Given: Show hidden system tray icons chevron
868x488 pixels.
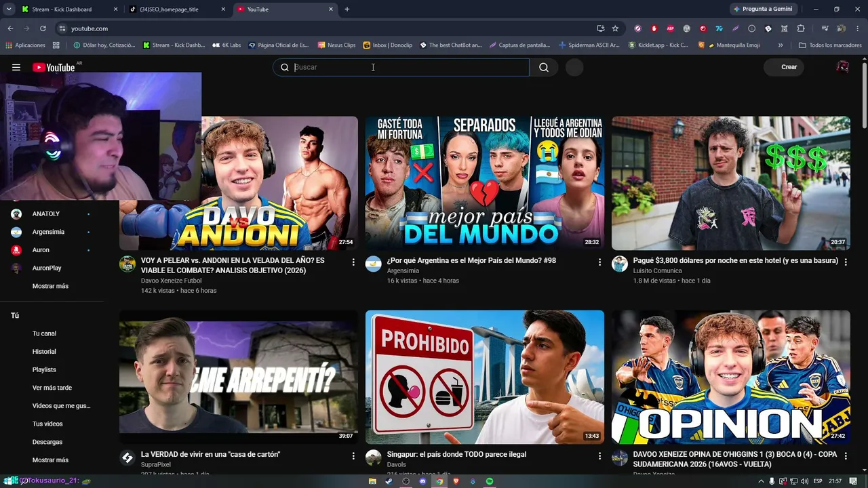Looking at the screenshot, I should click(761, 481).
